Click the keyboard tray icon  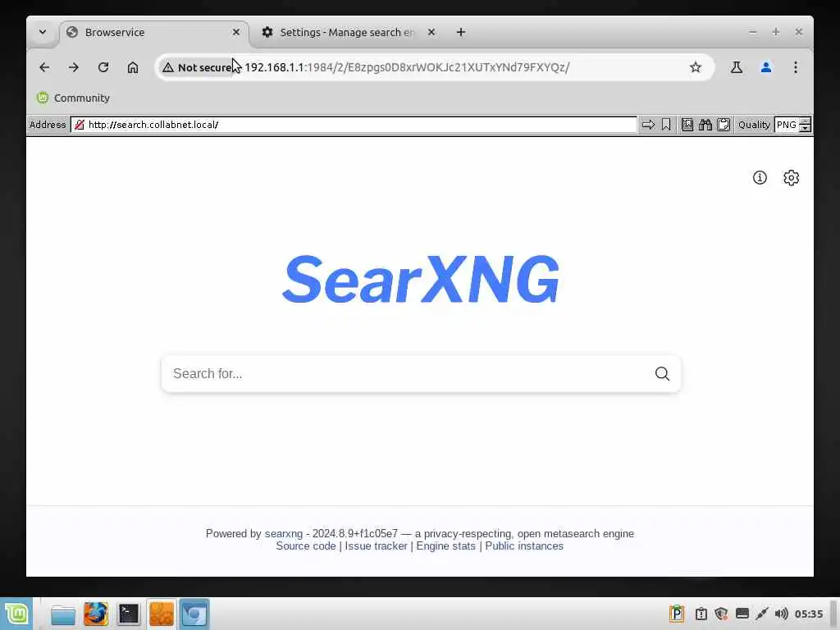click(742, 614)
